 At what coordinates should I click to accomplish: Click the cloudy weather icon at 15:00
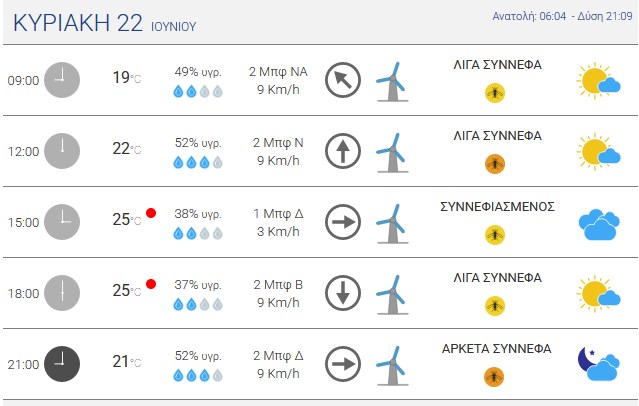[x=599, y=224]
